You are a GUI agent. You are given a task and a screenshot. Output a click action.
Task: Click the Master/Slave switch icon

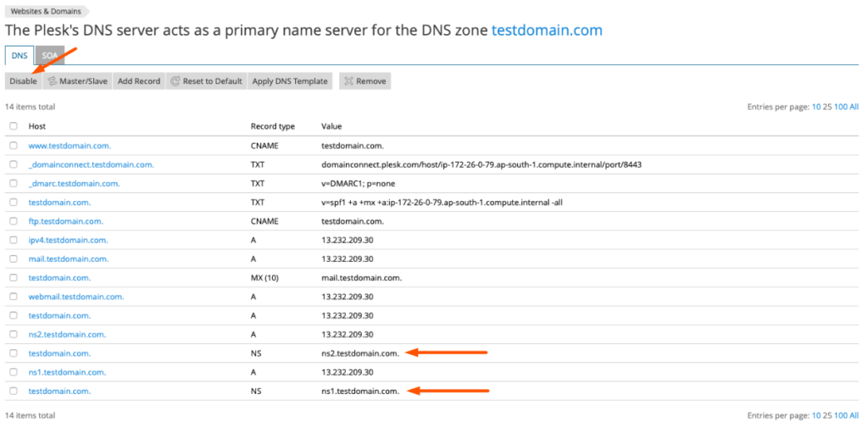(53, 81)
